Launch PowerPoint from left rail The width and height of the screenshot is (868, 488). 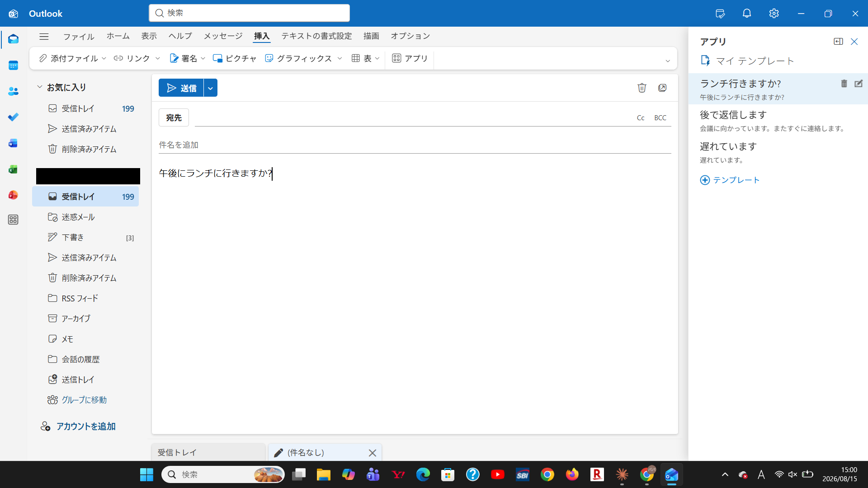coord(13,195)
